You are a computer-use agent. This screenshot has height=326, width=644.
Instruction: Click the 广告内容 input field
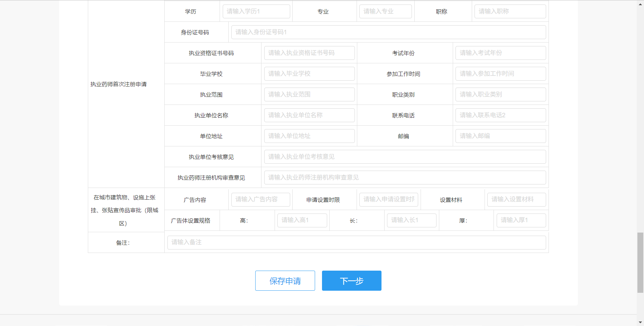[x=260, y=200]
